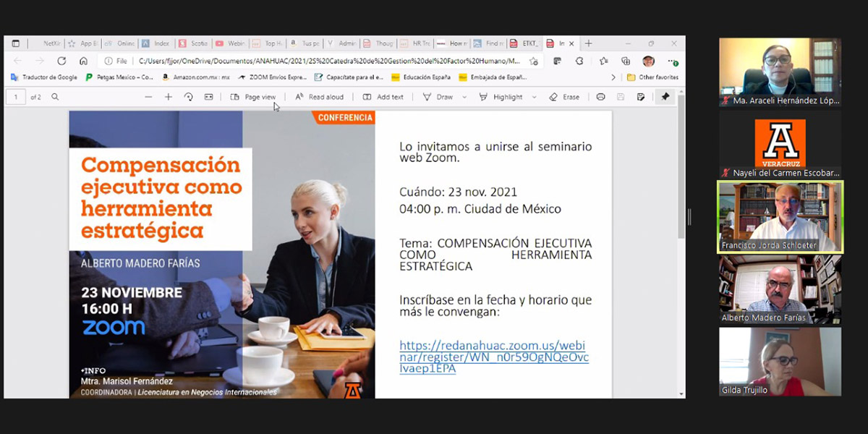Select Alberto Madero Farías video tile
The height and width of the screenshot is (434, 868).
coord(780,289)
